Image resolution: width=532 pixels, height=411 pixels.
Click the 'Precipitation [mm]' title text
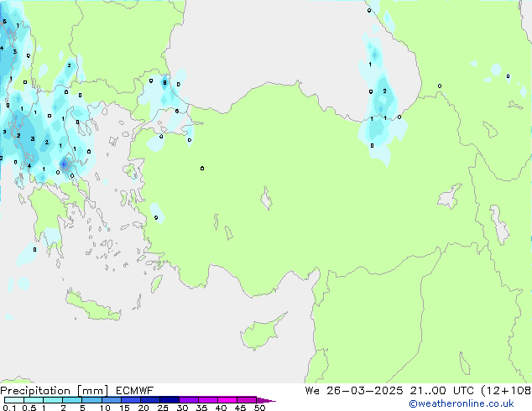click(55, 391)
